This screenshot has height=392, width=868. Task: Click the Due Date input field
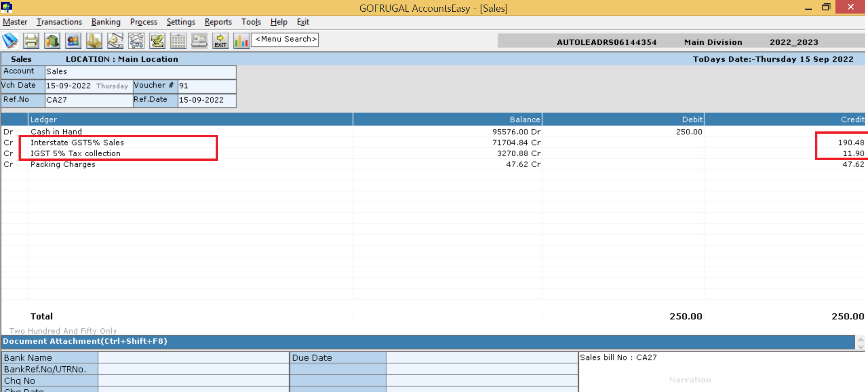pyautogui.click(x=482, y=358)
